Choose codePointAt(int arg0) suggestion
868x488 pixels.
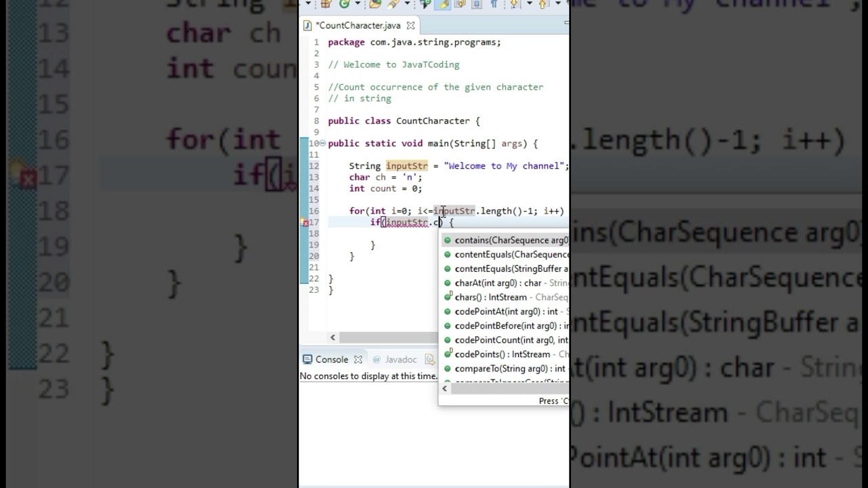[x=504, y=311]
